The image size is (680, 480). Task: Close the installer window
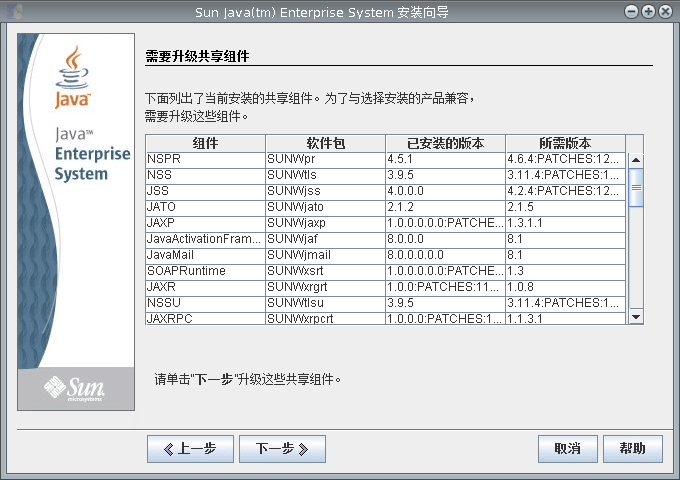665,12
